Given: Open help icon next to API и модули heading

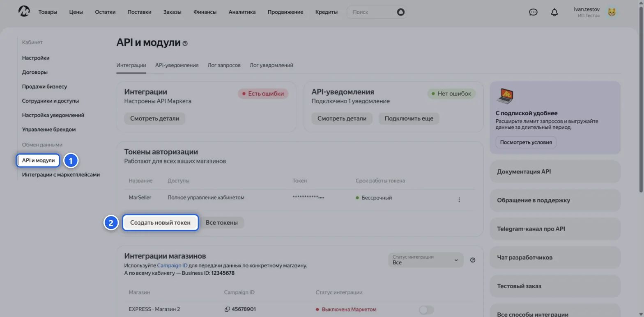Looking at the screenshot, I should tap(185, 43).
